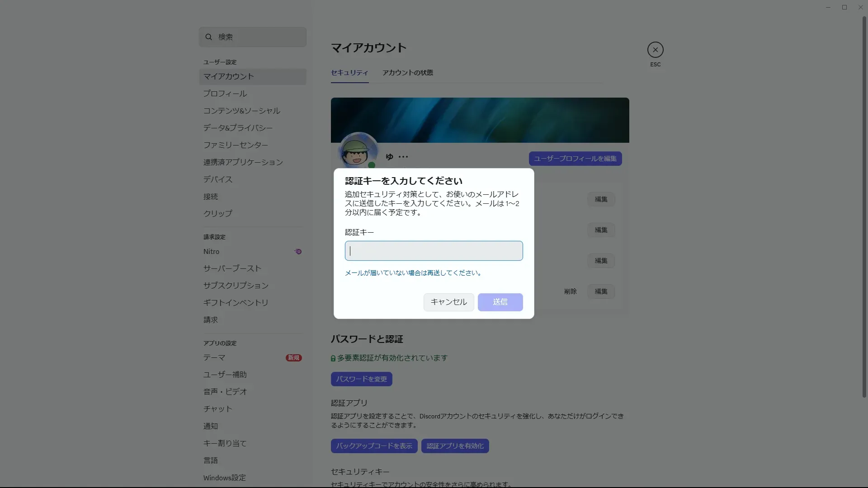Image resolution: width=868 pixels, height=488 pixels.
Task: Click the ESC close settings circle icon
Action: click(655, 50)
